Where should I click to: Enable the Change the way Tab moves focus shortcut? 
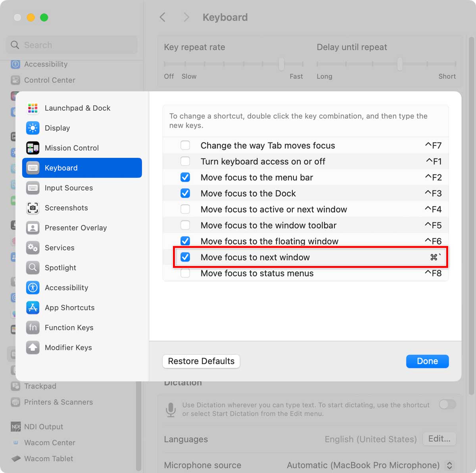[185, 145]
